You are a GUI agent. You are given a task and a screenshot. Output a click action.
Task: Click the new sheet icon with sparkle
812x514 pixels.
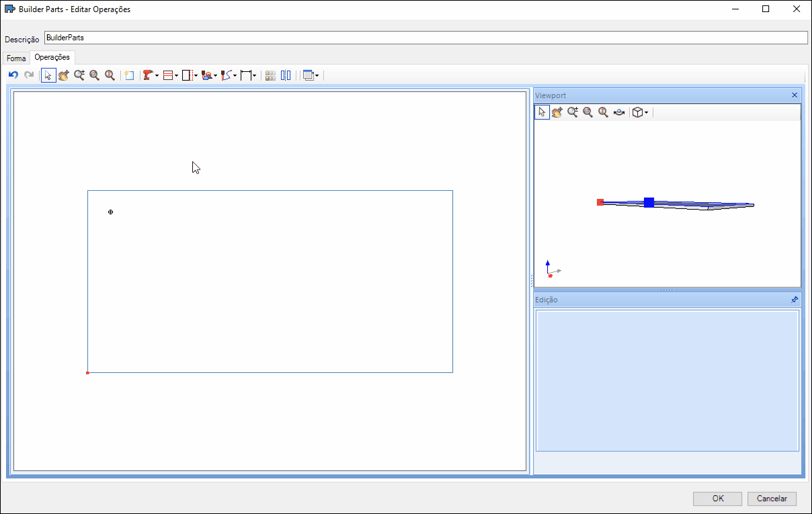click(130, 75)
